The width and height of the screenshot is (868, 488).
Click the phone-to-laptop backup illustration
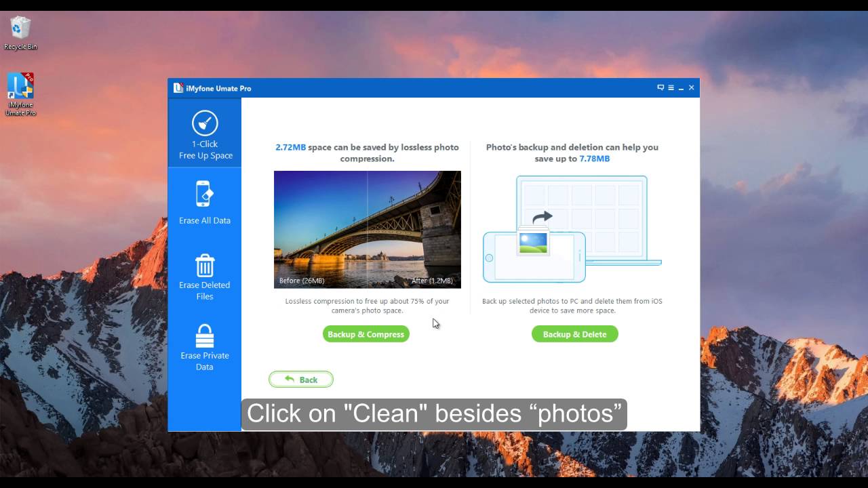coord(572,229)
